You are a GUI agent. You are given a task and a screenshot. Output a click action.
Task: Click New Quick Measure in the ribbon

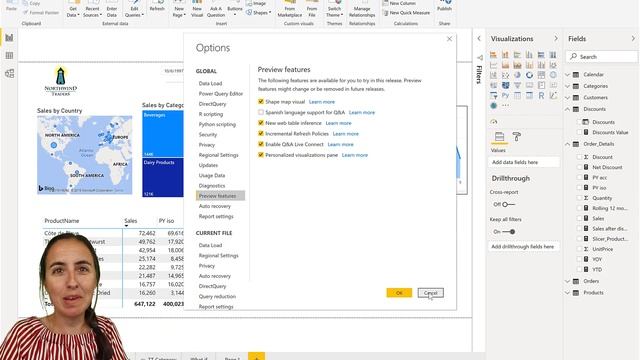point(406,13)
